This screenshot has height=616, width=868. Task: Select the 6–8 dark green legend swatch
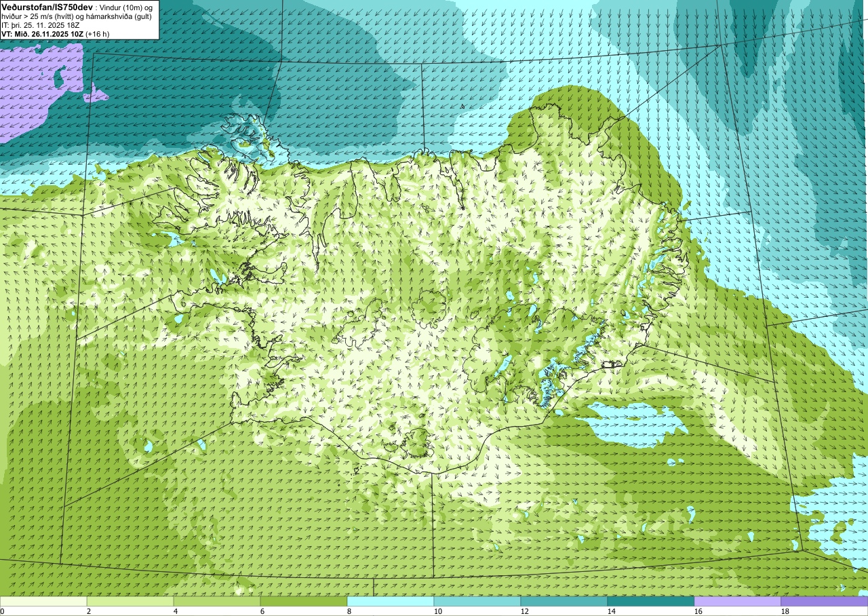[304, 601]
